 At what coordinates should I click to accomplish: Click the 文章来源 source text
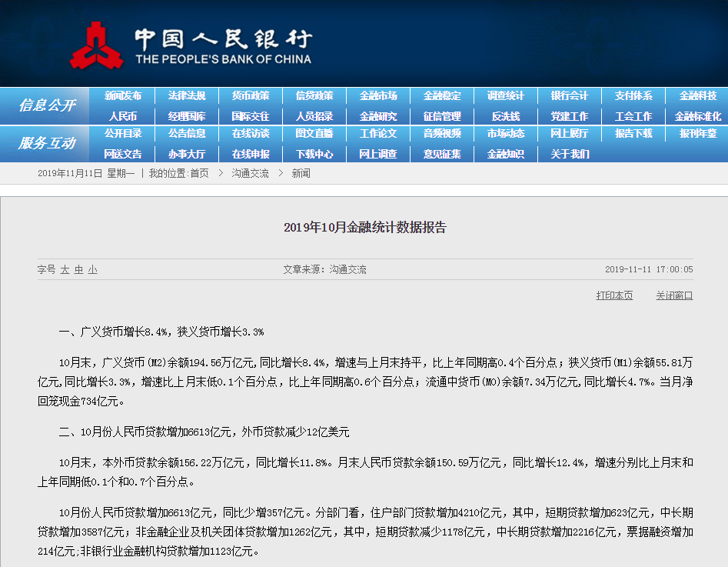324,269
